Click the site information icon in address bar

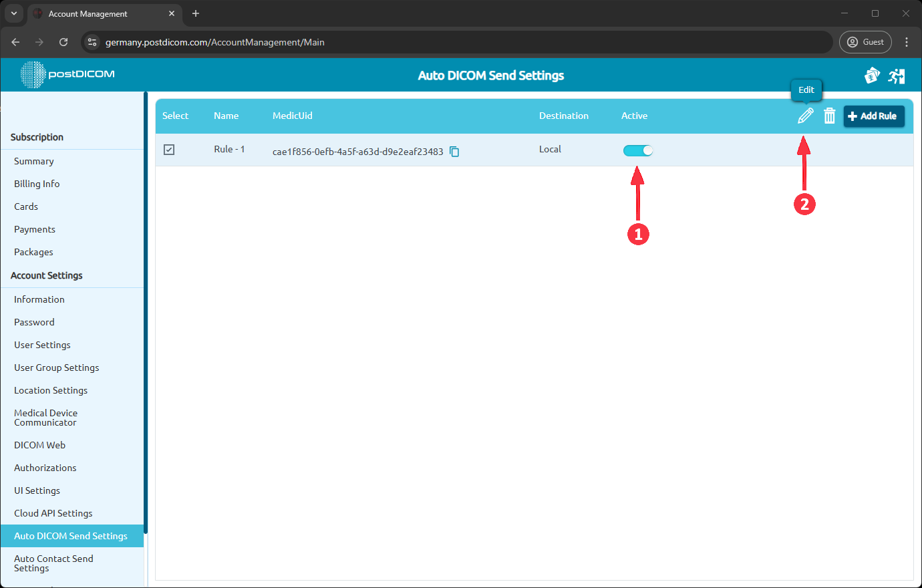pyautogui.click(x=91, y=41)
